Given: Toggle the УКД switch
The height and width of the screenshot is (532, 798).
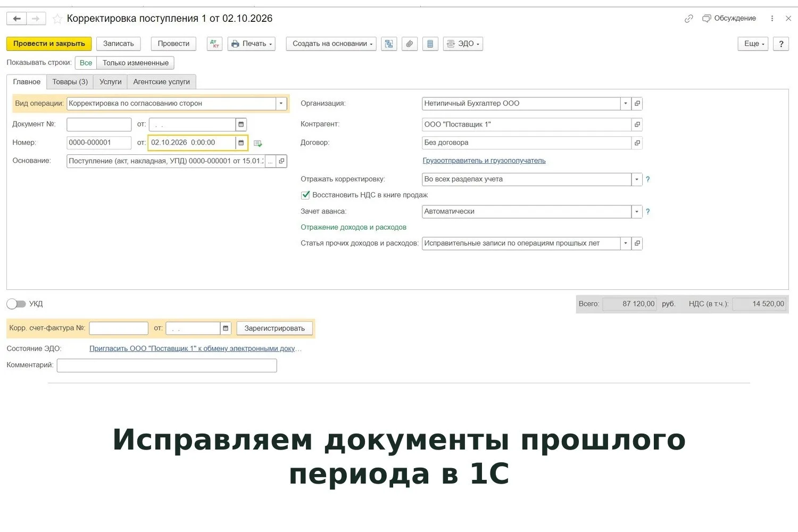Looking at the screenshot, I should point(16,304).
